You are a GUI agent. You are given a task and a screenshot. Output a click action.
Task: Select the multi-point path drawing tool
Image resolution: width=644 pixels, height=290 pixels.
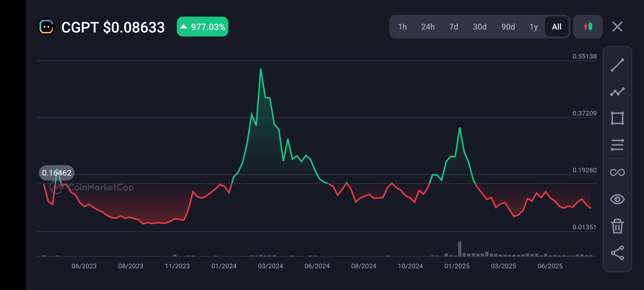click(x=617, y=92)
